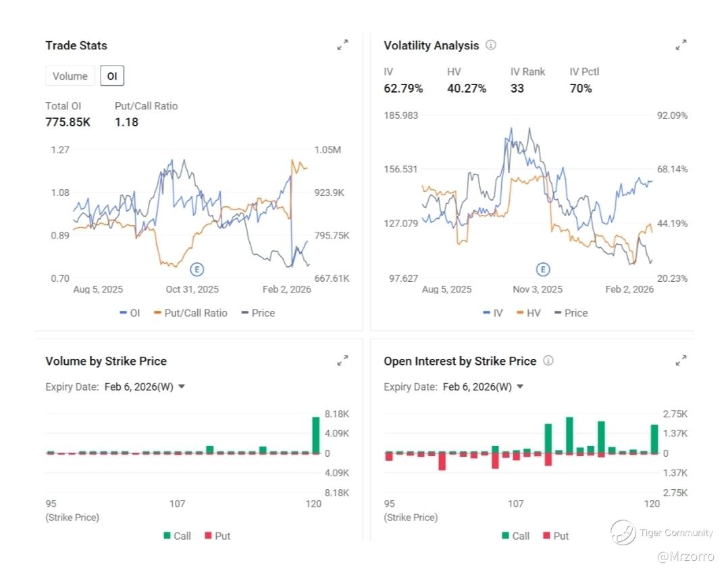Expand Open Interest by Strike Price chart
This screenshot has width=728, height=573.
(681, 361)
